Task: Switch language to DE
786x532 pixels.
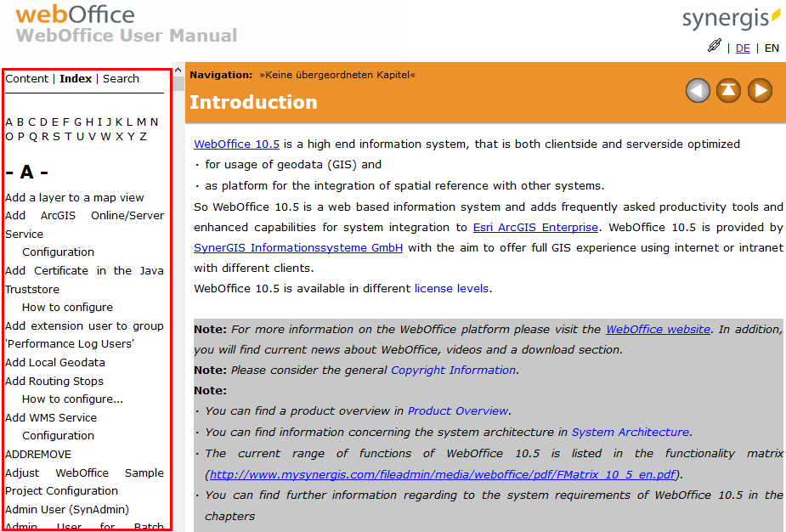Action: (743, 48)
